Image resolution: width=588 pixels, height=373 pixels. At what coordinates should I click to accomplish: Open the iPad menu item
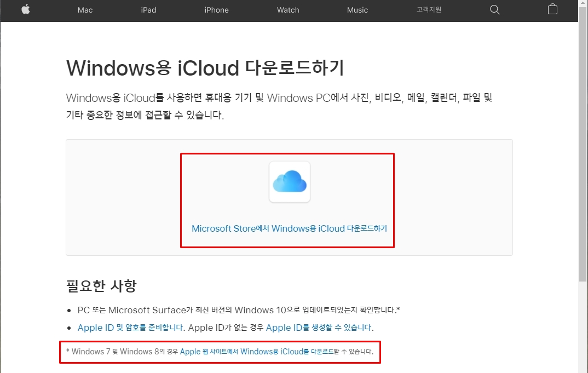click(148, 10)
